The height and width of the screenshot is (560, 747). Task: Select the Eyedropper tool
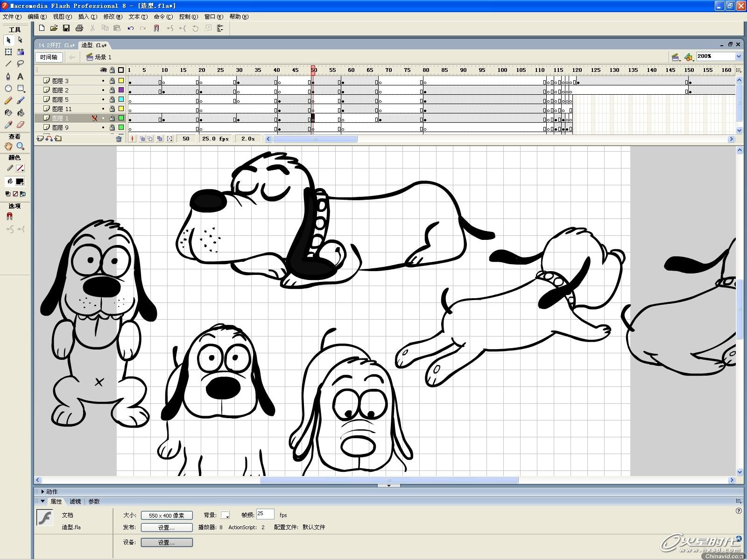pyautogui.click(x=8, y=125)
